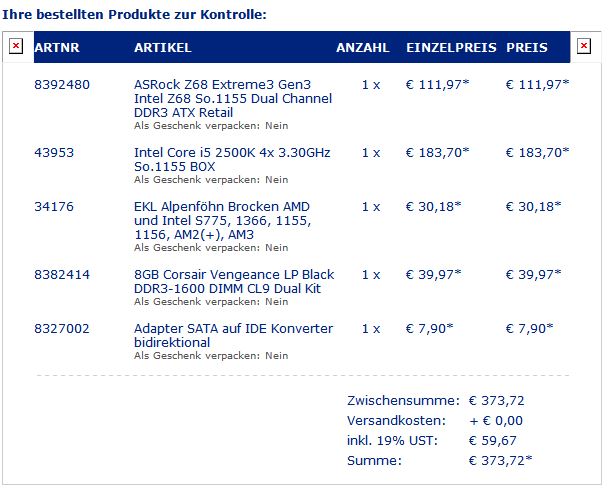
Task: Open 8GB Corsair Vengeance LP Black link
Action: click(x=234, y=281)
